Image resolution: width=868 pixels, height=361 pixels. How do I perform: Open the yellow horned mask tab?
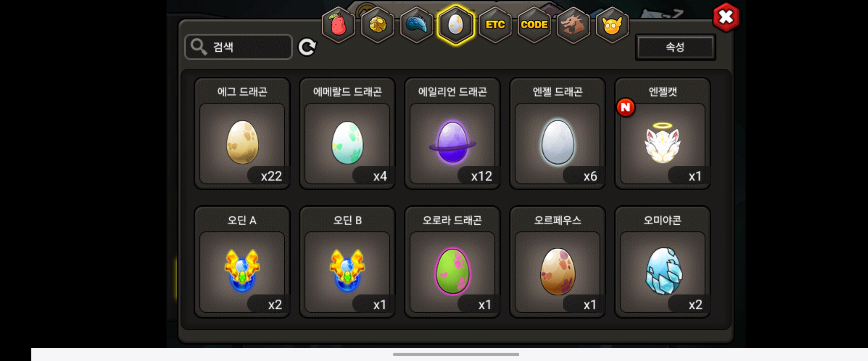pyautogui.click(x=612, y=25)
